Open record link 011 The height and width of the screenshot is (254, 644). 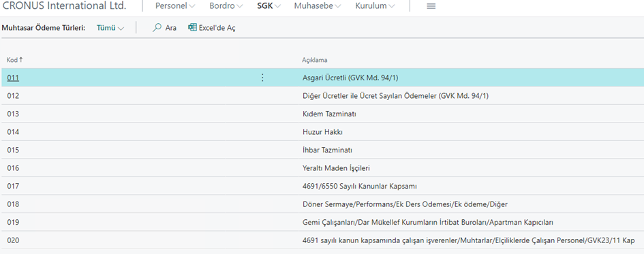click(13, 78)
